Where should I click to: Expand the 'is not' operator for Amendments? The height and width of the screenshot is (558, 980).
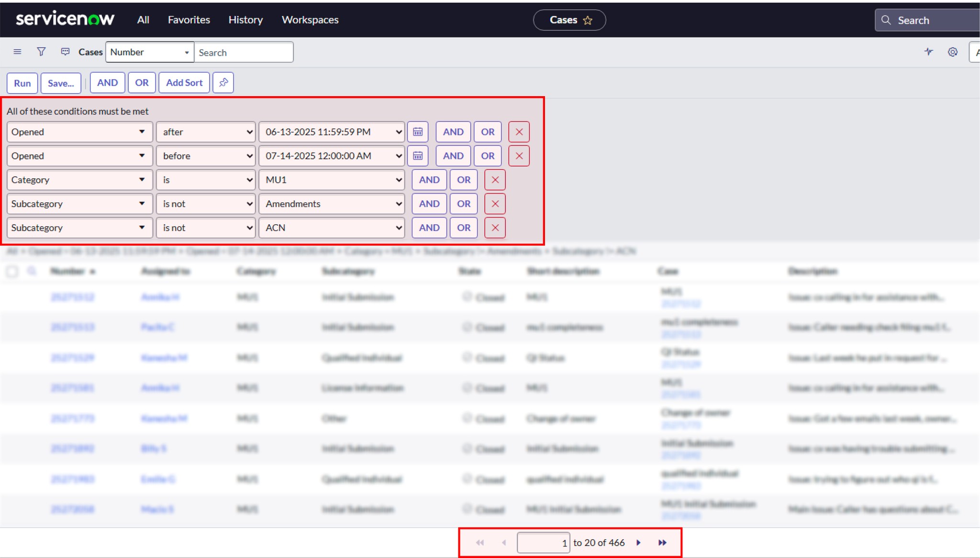(206, 204)
